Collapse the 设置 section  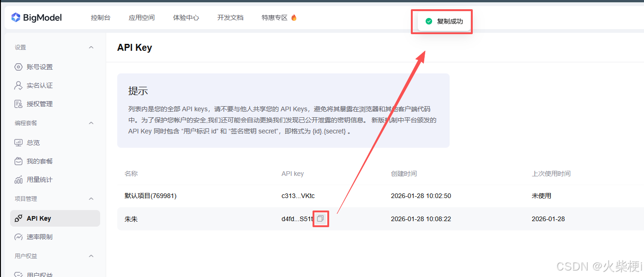(x=91, y=47)
